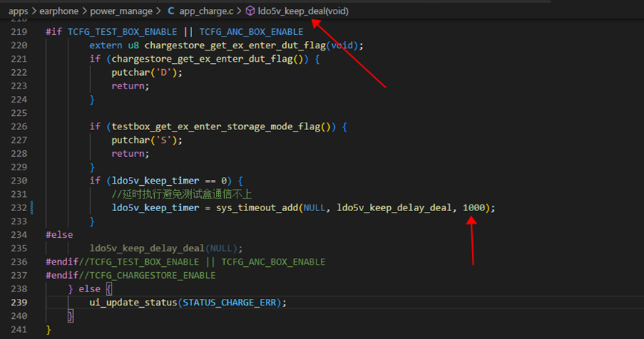Open the apps breadcrumb segment
The width and height of the screenshot is (644, 339).
[x=18, y=11]
